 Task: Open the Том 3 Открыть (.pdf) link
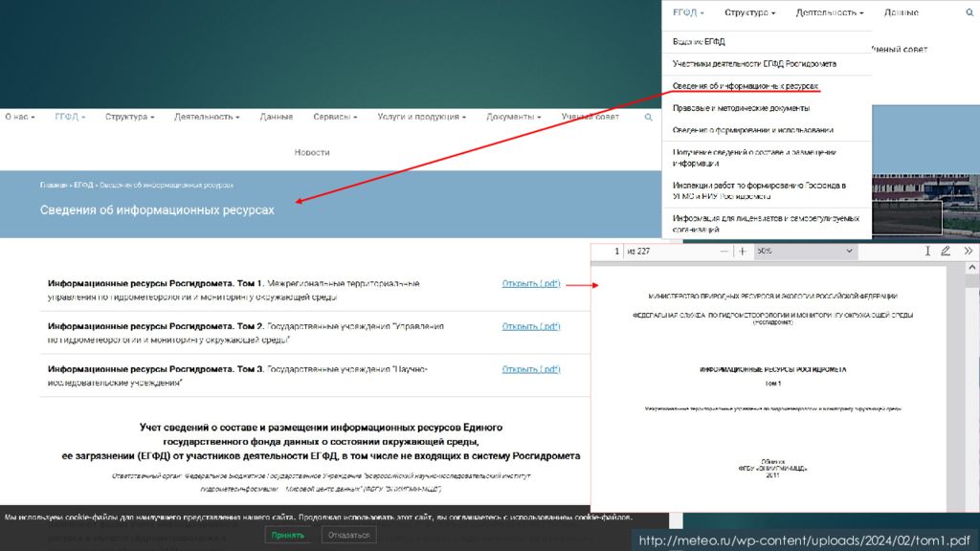tap(530, 369)
